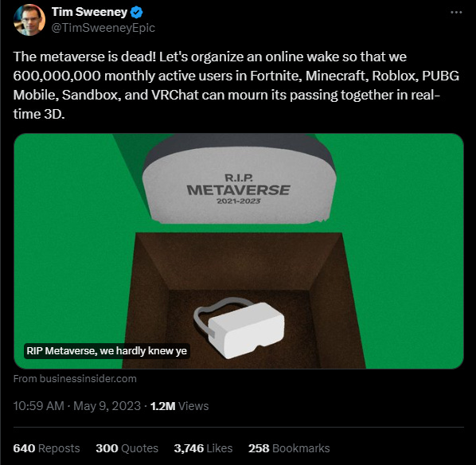
Task: Open the three-dot more options menu
Action: click(x=456, y=13)
